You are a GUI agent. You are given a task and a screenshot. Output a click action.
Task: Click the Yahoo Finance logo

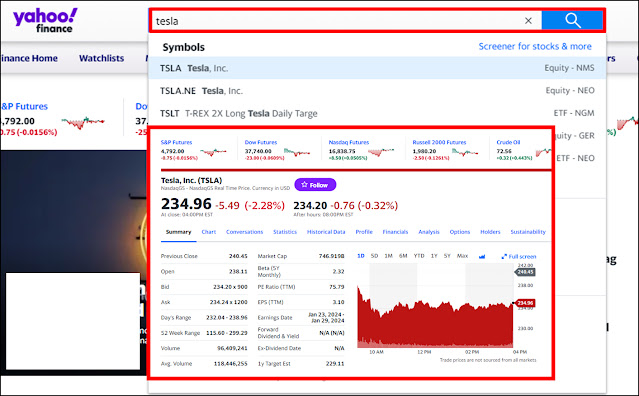(45, 20)
